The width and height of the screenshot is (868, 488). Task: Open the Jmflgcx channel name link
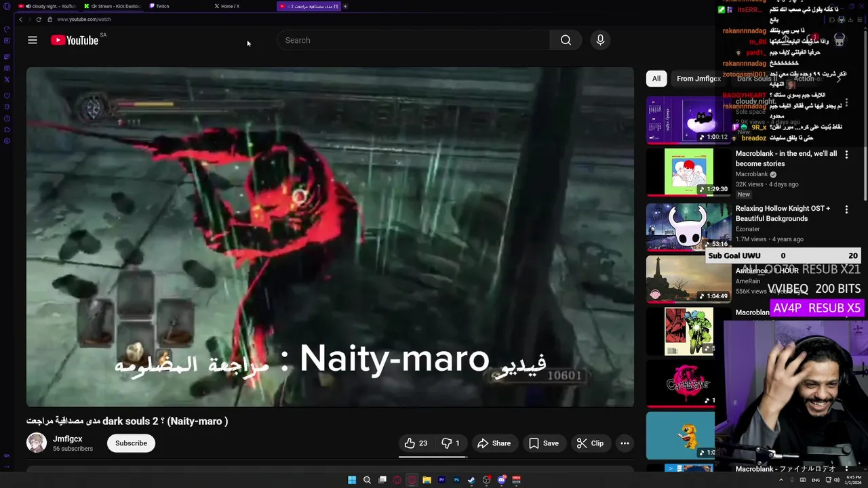click(x=68, y=439)
